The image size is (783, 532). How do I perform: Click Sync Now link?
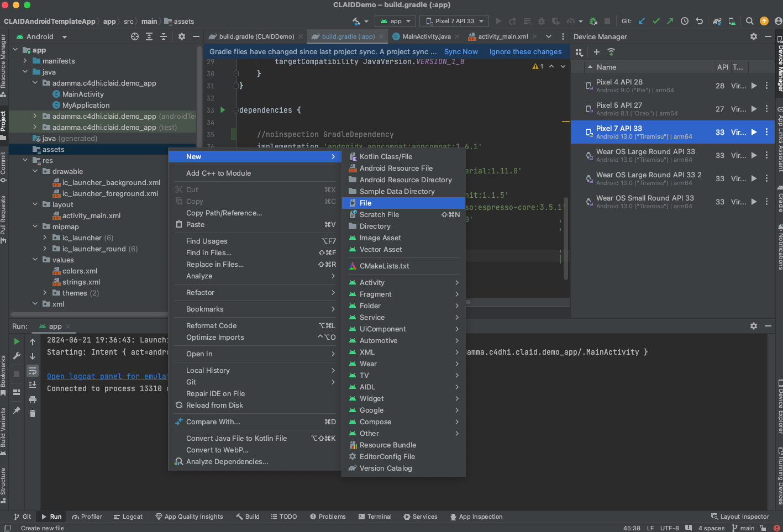(x=461, y=51)
